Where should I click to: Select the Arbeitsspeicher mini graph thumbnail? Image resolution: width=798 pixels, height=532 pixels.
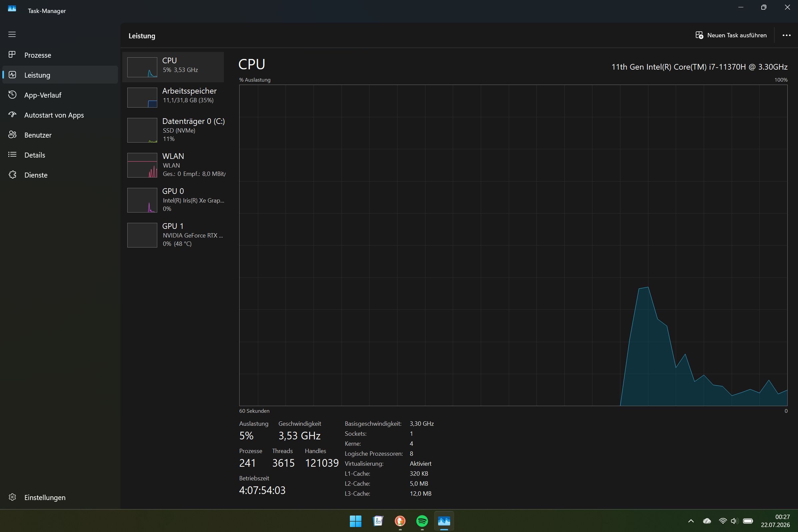(x=142, y=97)
